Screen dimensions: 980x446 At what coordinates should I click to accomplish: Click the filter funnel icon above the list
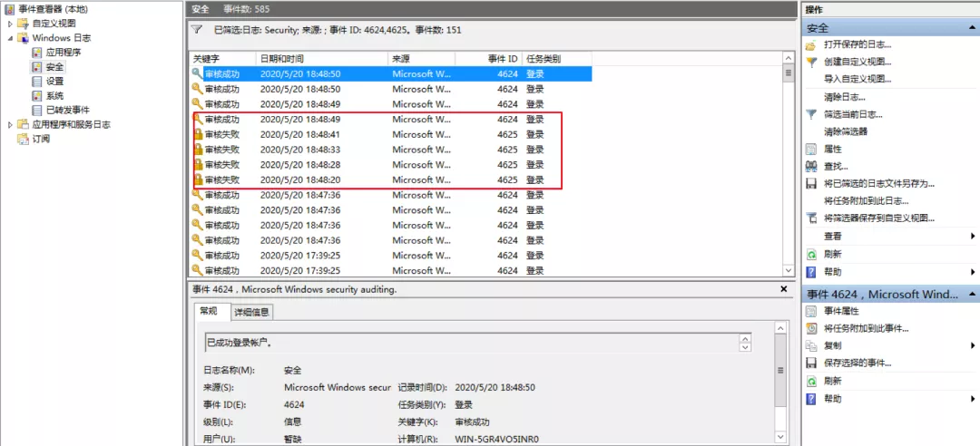tap(197, 29)
